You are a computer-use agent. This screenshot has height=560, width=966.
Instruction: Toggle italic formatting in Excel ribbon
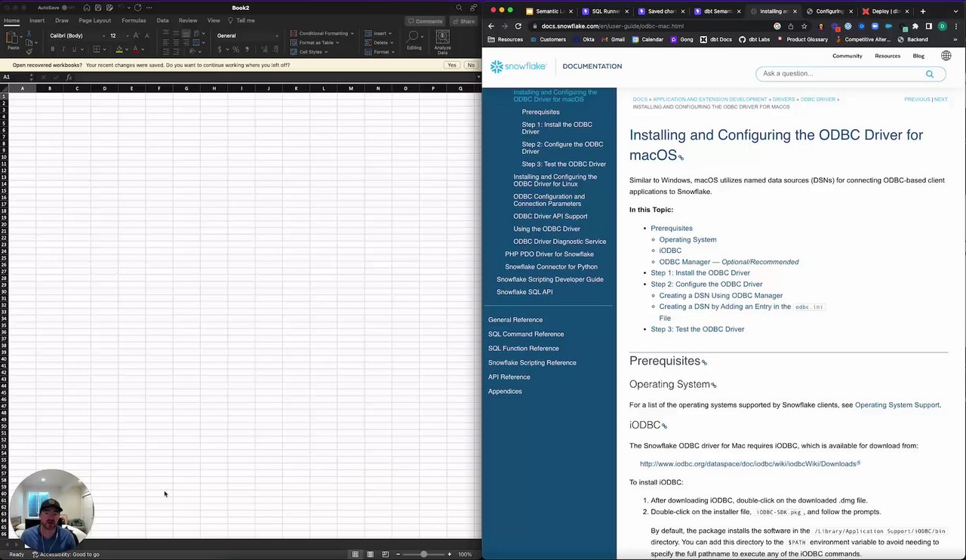click(x=63, y=50)
